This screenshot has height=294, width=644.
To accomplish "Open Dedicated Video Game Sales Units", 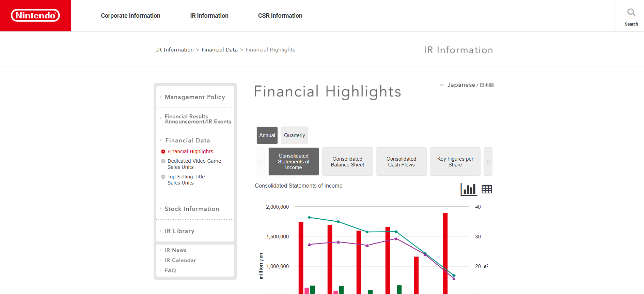I will (194, 164).
